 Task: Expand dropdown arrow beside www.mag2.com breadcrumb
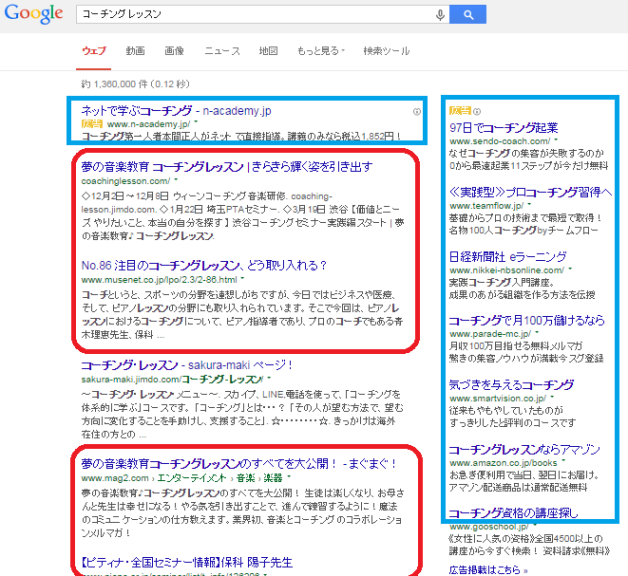click(x=289, y=476)
